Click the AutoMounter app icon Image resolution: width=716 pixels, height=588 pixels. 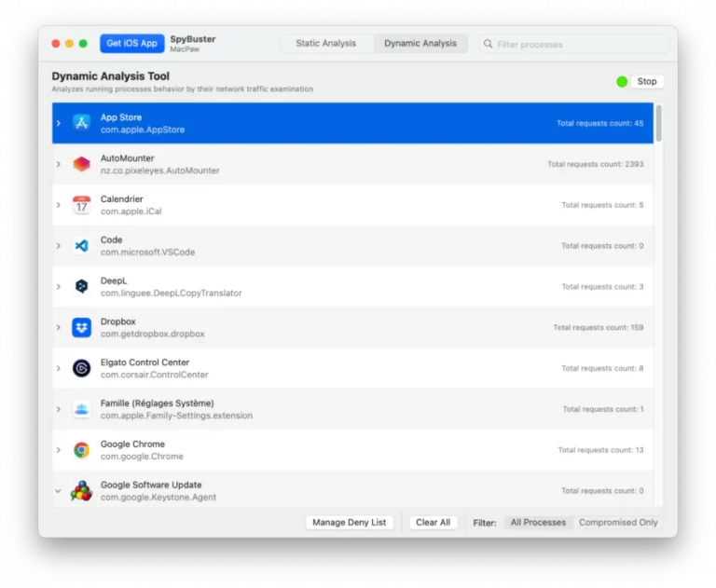point(81,164)
